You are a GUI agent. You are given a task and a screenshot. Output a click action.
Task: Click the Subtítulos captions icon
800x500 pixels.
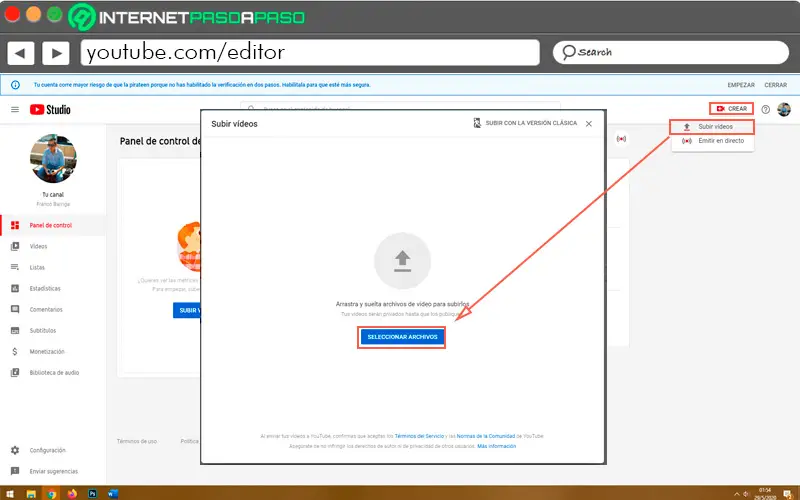[15, 331]
